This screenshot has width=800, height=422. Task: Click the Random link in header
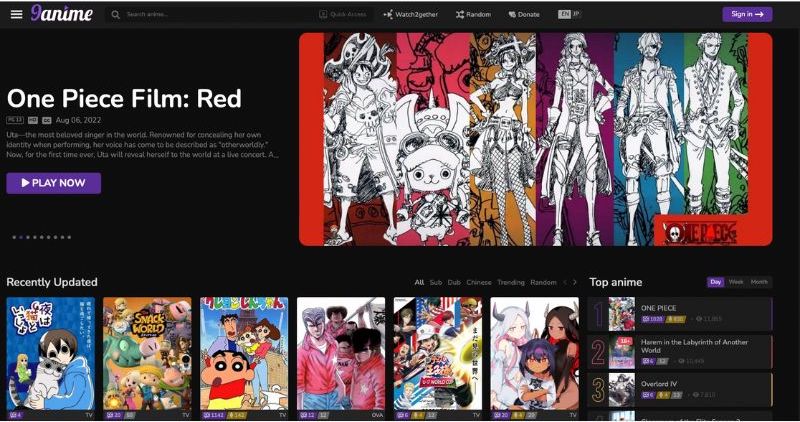click(473, 14)
